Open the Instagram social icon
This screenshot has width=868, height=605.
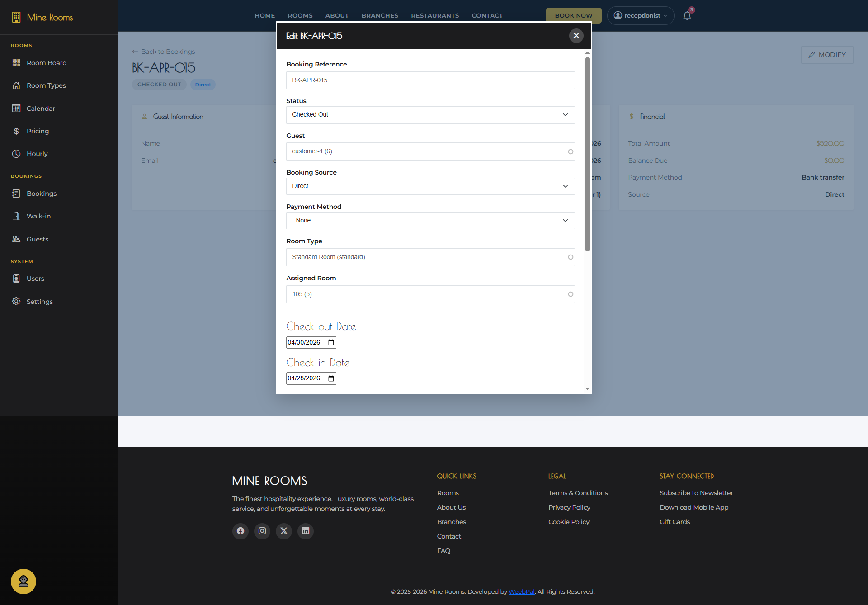(x=262, y=531)
